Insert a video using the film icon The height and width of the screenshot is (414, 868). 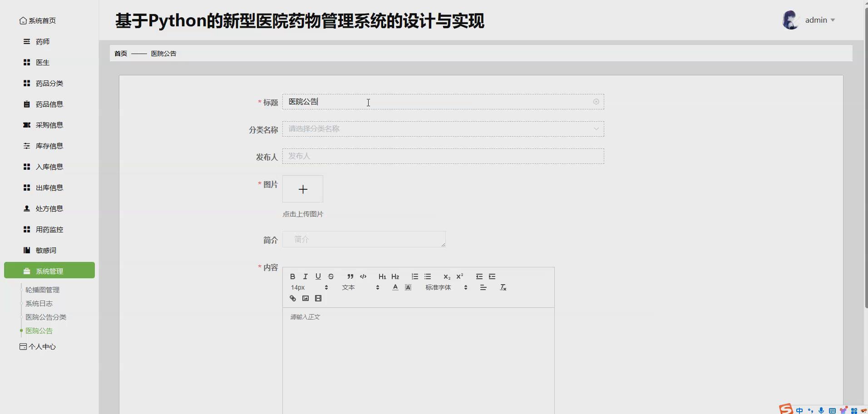[x=319, y=298]
